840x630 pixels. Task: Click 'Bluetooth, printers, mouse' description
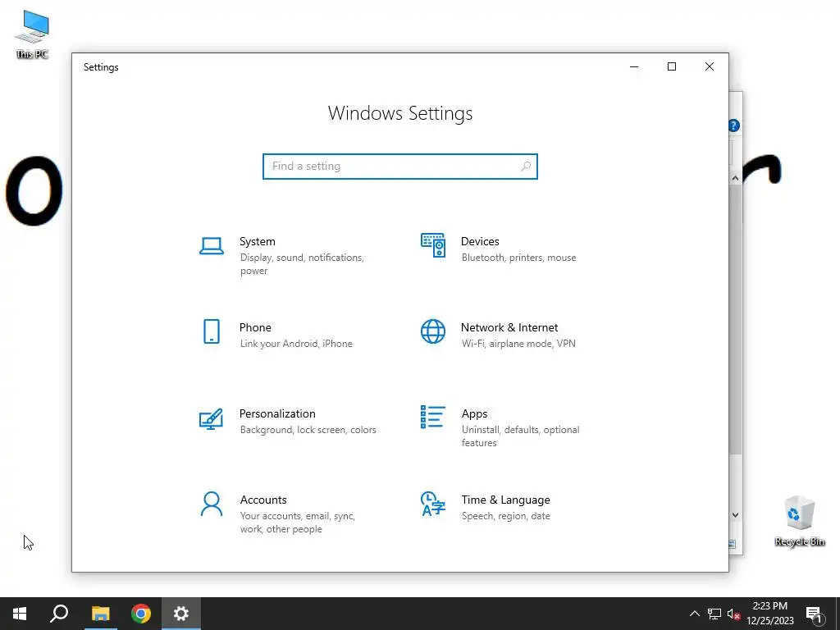(x=519, y=258)
